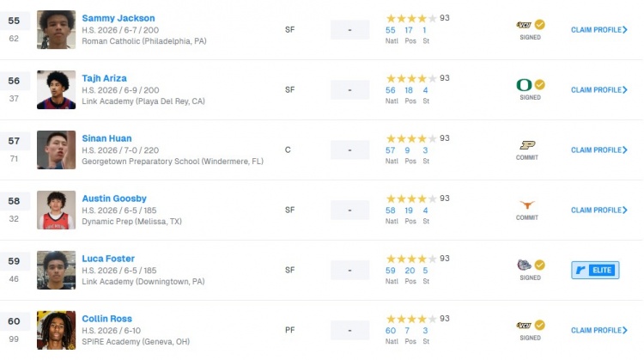Click the VCU logo in Sammy Jackson's row
The image size is (644, 360).
(522, 25)
